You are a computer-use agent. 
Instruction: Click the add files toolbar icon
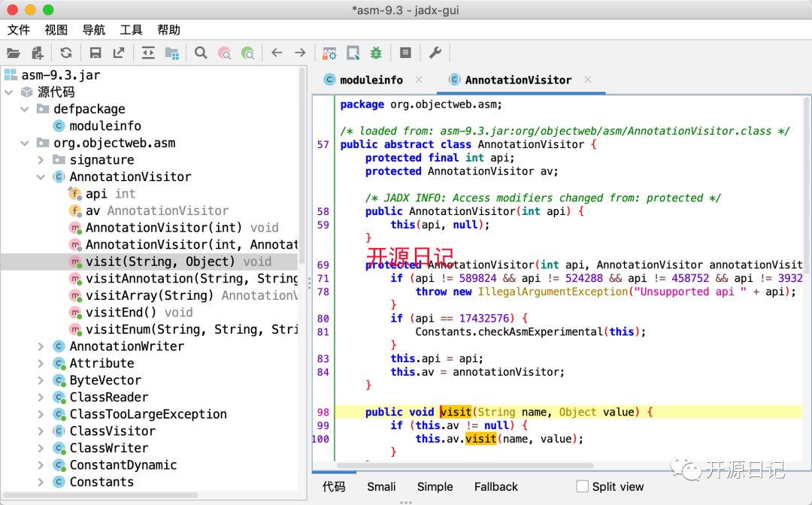click(38, 53)
